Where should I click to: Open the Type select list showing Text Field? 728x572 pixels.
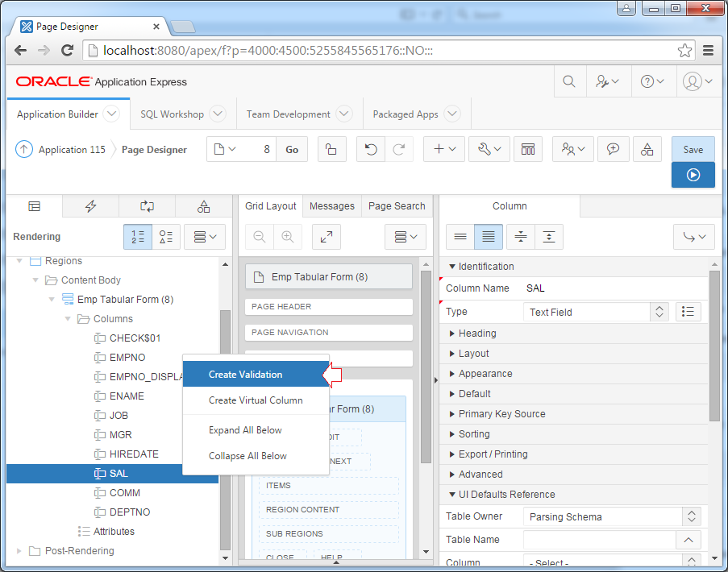pos(596,312)
